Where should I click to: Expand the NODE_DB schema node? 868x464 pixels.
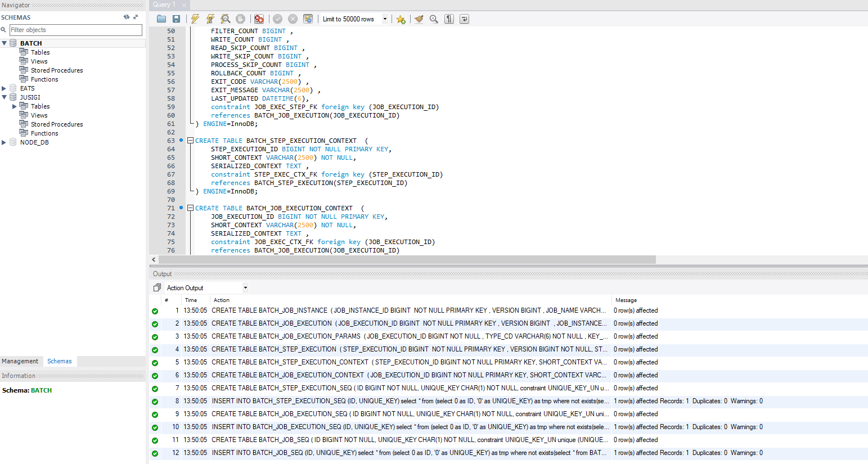pos(5,142)
